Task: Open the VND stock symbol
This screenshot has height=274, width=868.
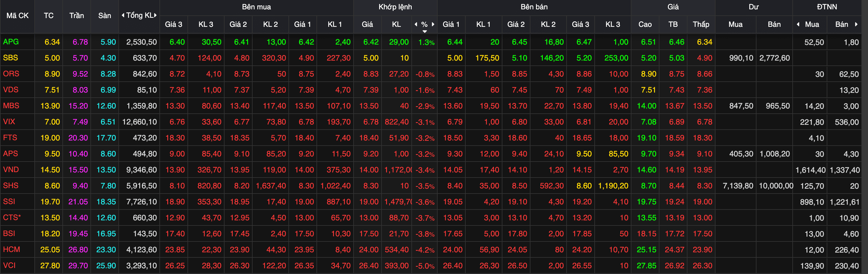Action: point(11,169)
